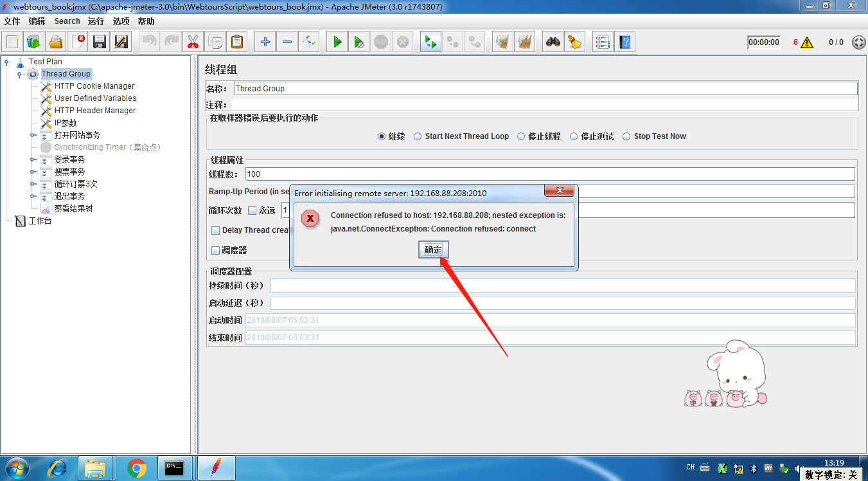The width and height of the screenshot is (868, 481).
Task: Toggle the 永远 loop checkbox
Action: (x=252, y=210)
